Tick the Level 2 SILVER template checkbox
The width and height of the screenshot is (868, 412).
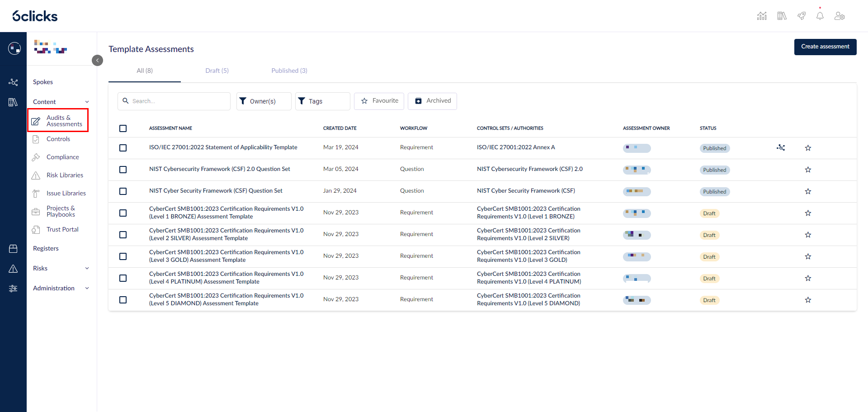click(123, 235)
